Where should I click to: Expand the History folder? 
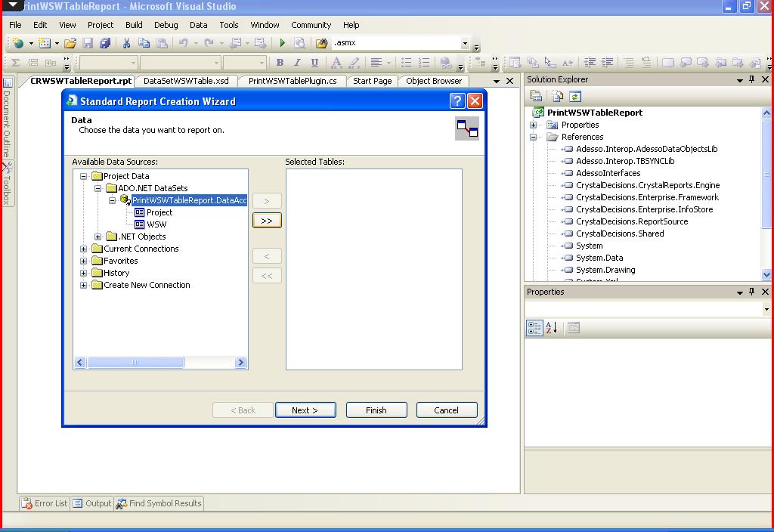84,274
